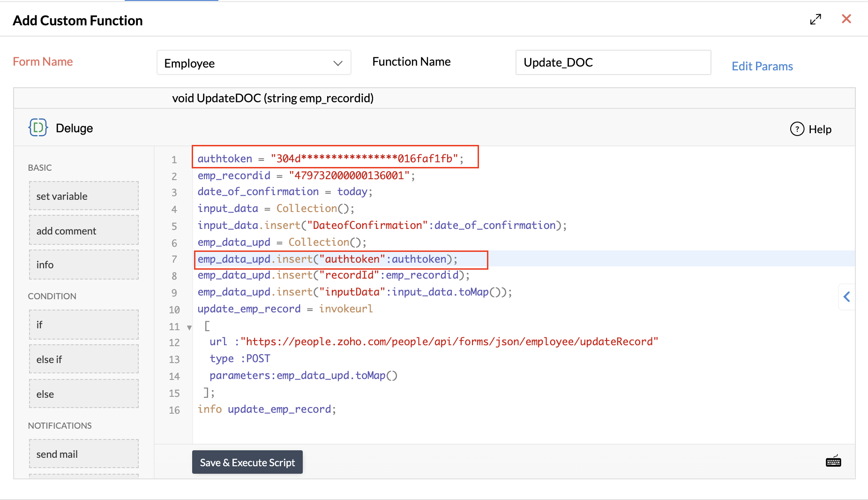
Task: Close the Add Custom Function dialog
Action: (x=846, y=19)
